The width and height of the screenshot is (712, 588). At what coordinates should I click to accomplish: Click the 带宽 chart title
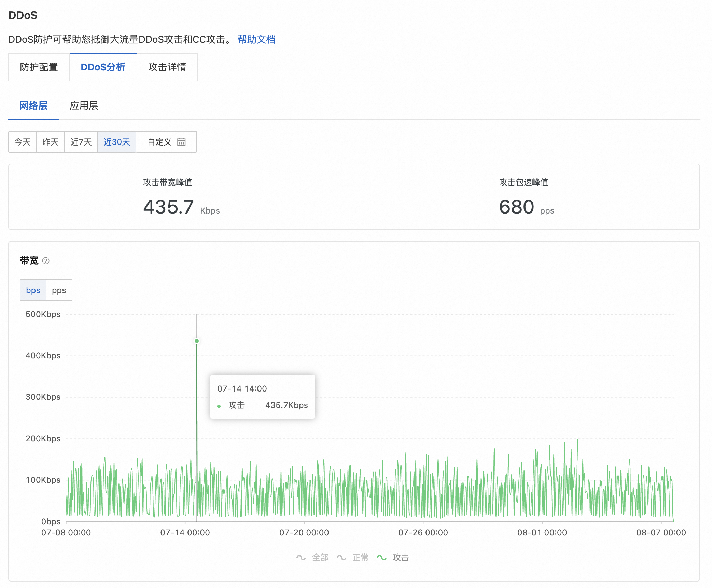click(x=29, y=260)
